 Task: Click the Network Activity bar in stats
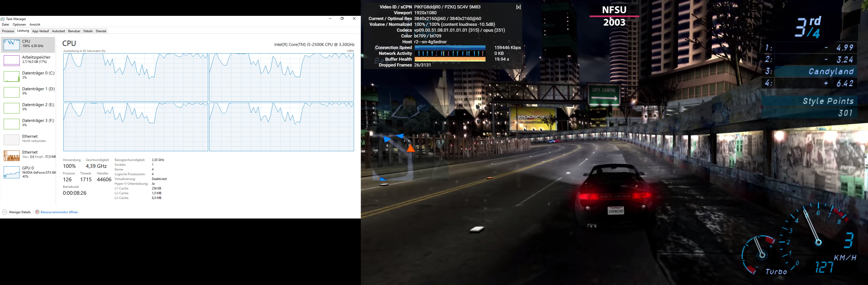click(450, 54)
